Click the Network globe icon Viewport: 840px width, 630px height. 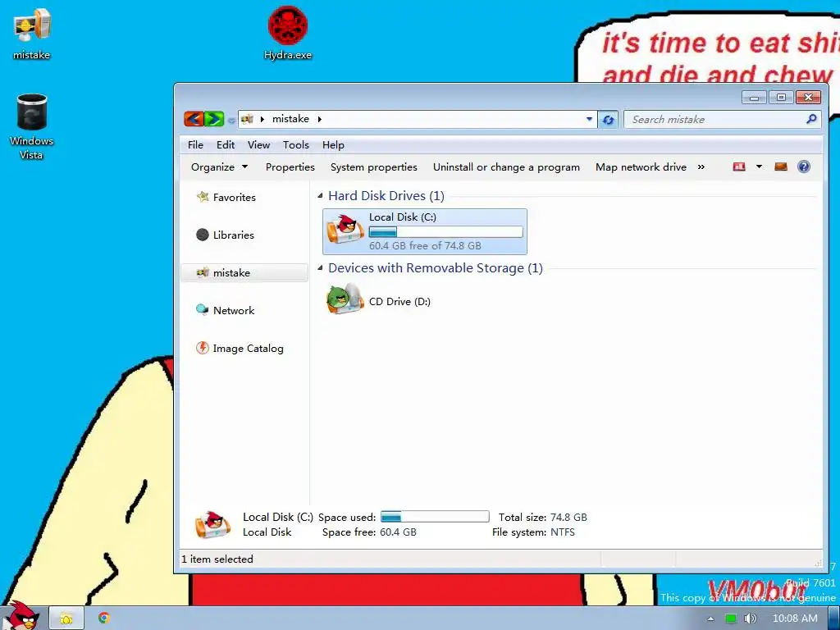pos(203,309)
